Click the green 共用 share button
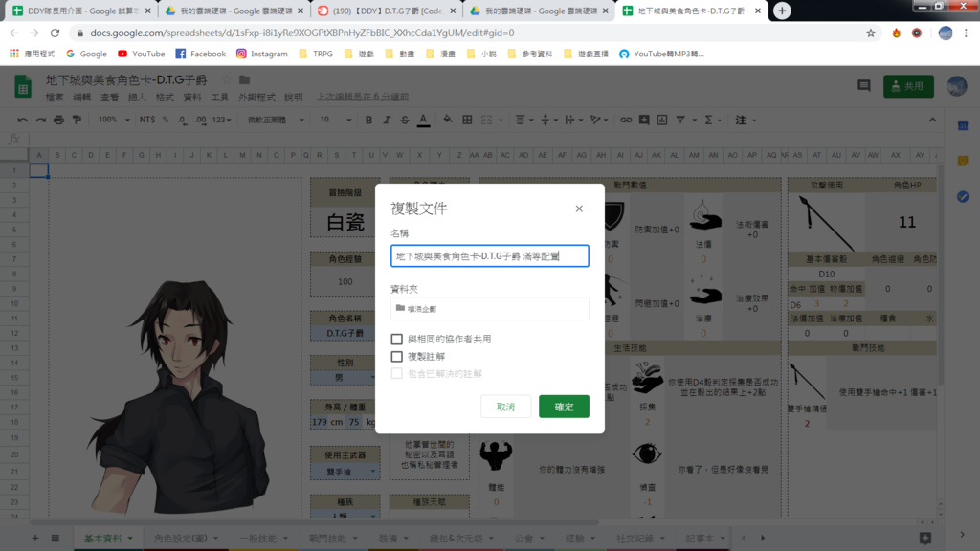The image size is (980, 551). (x=908, y=86)
